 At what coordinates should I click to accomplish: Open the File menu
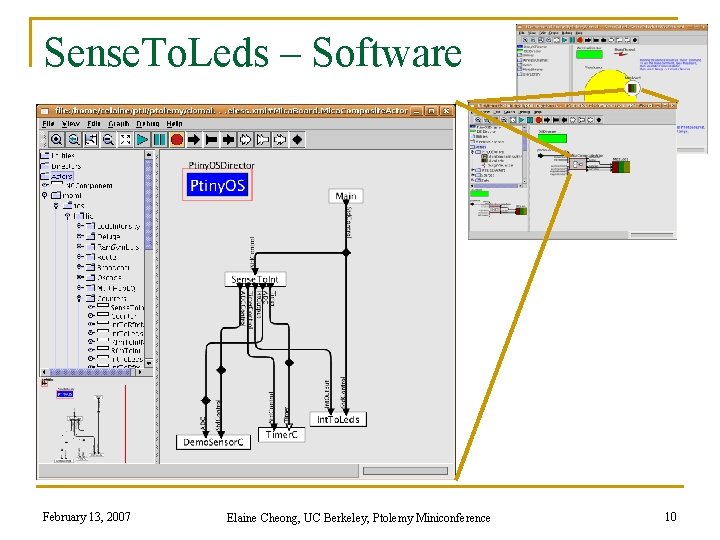point(48,124)
